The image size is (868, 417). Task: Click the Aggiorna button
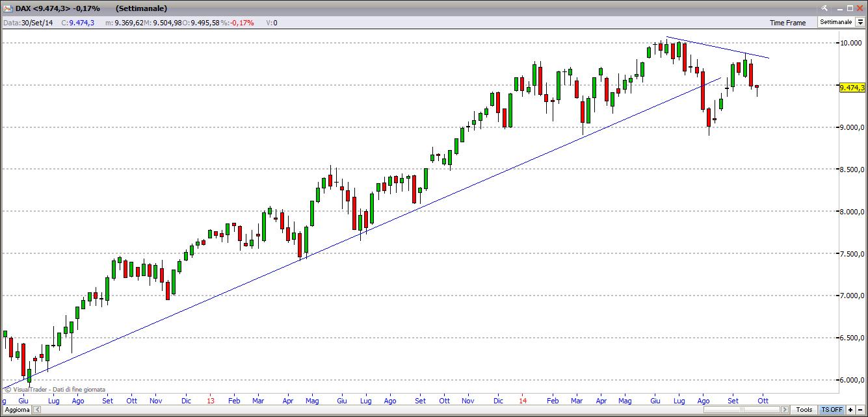point(16,410)
